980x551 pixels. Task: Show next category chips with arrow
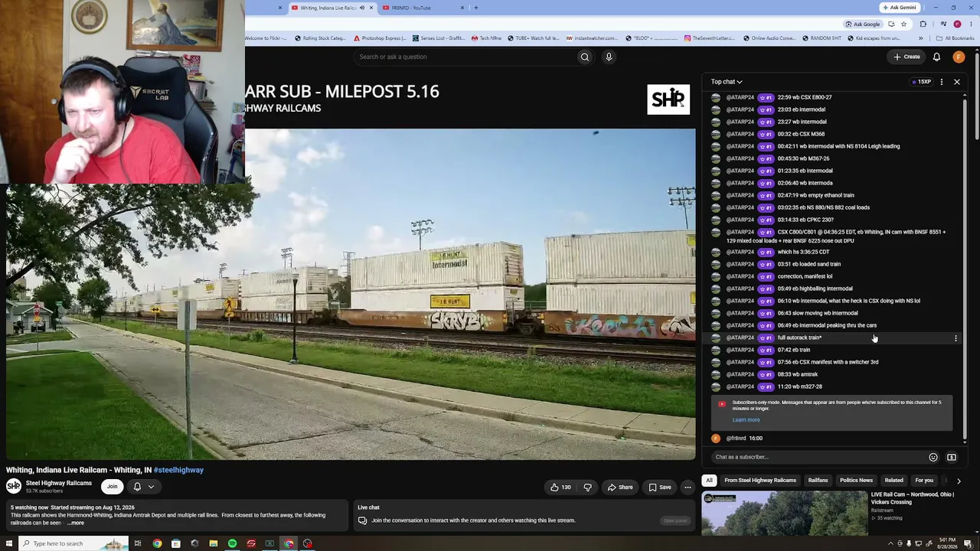(959, 481)
